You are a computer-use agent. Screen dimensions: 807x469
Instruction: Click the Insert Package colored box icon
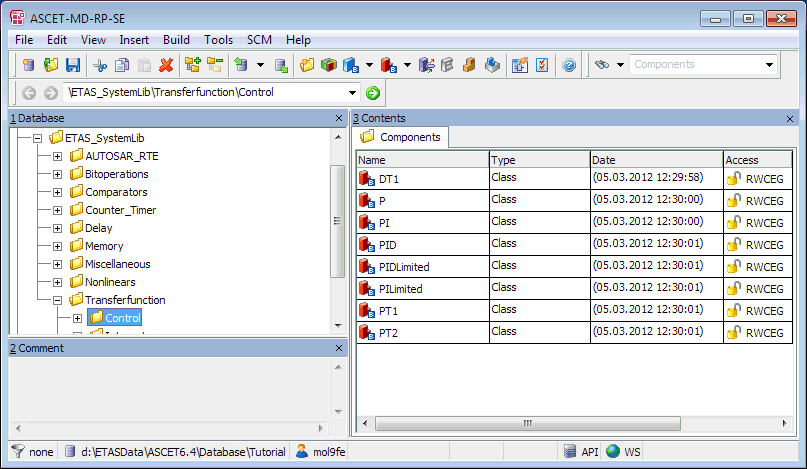[329, 65]
